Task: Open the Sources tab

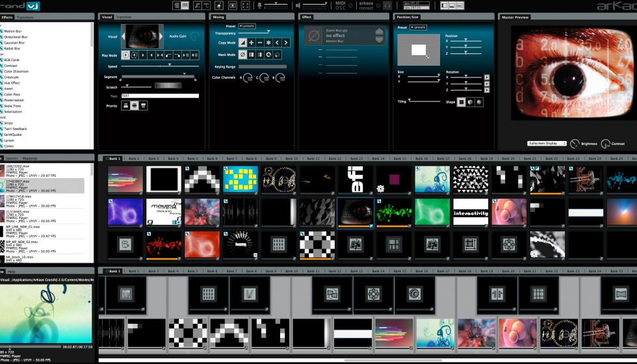Action: [x=12, y=159]
